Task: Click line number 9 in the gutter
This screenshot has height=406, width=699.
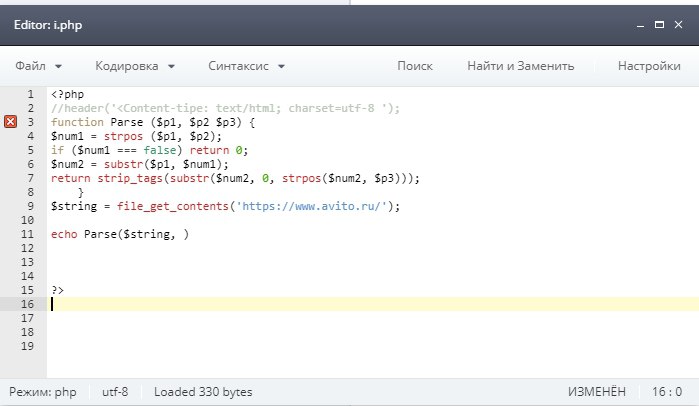Action: [x=30, y=206]
